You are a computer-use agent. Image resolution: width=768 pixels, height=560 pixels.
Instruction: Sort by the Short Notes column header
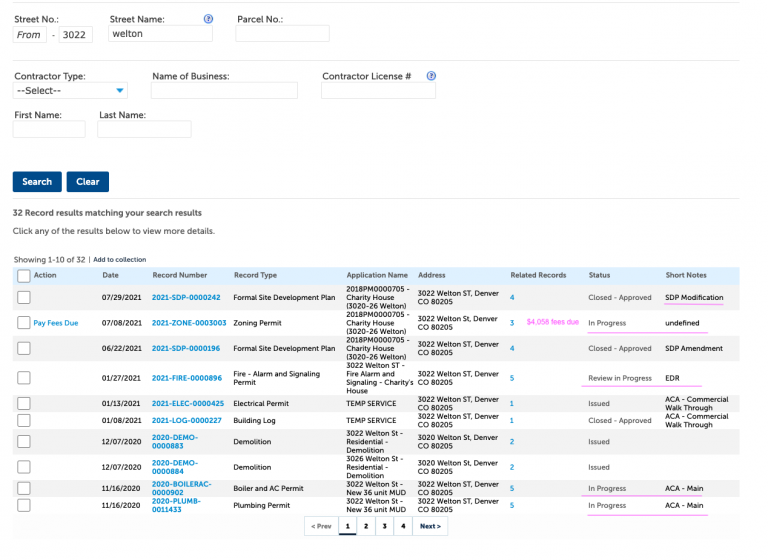pyautogui.click(x=686, y=275)
